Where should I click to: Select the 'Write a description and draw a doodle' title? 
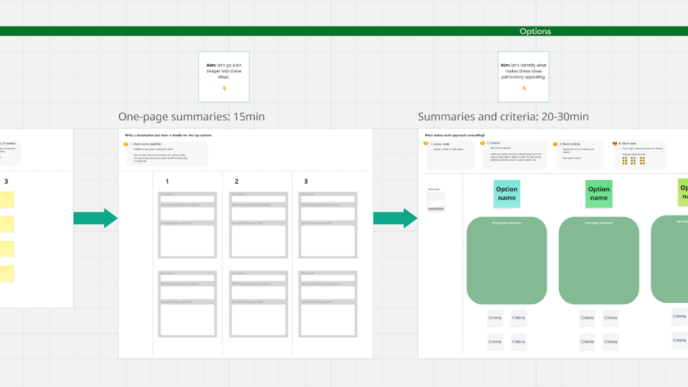tap(168, 135)
